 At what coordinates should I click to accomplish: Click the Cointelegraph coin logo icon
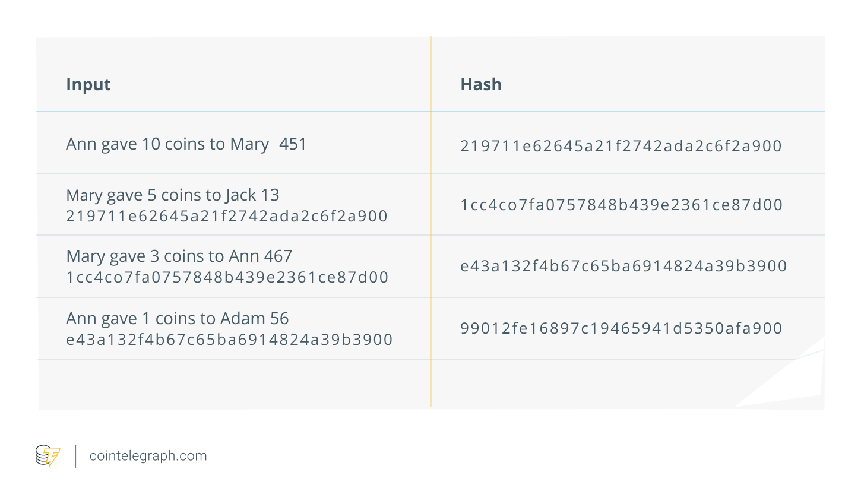click(48, 456)
